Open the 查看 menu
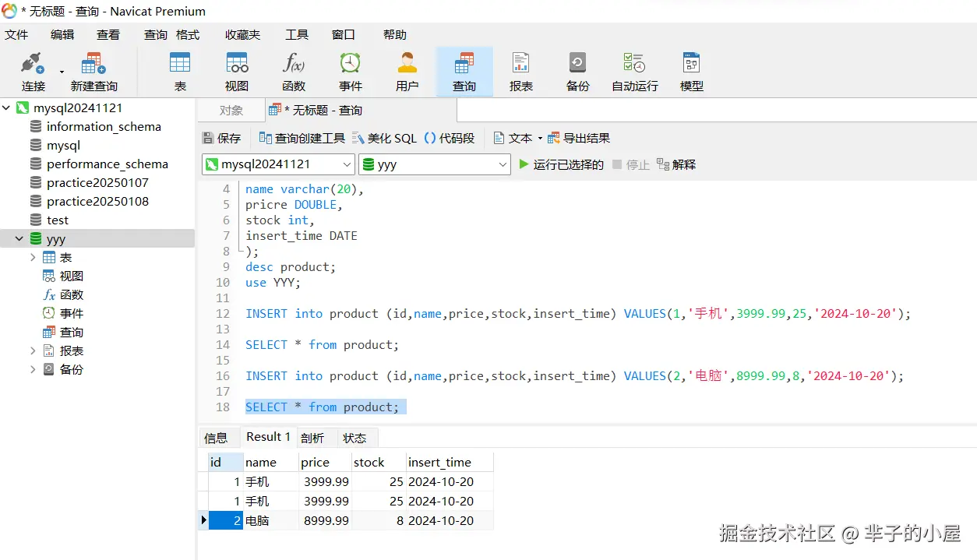977x560 pixels. (108, 34)
